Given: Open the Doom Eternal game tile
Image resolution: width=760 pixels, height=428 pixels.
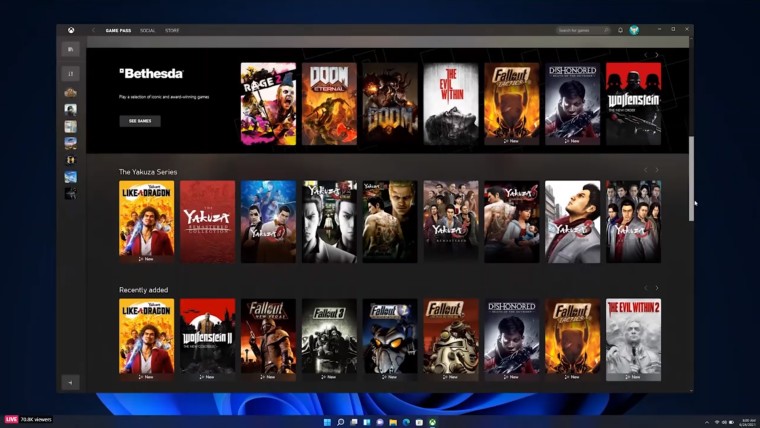Looking at the screenshot, I should pyautogui.click(x=329, y=104).
